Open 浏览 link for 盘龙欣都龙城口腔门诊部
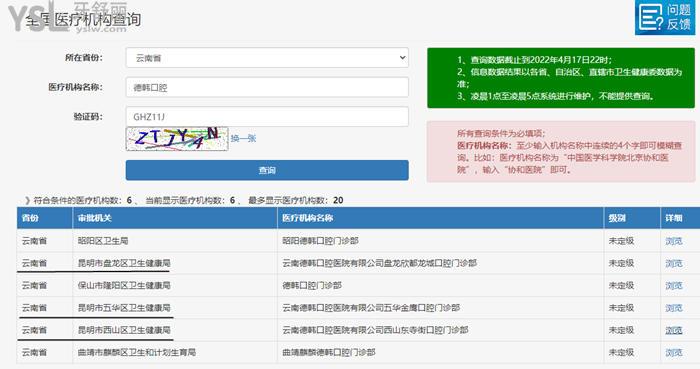Image resolution: width=700 pixels, height=369 pixels. click(674, 263)
